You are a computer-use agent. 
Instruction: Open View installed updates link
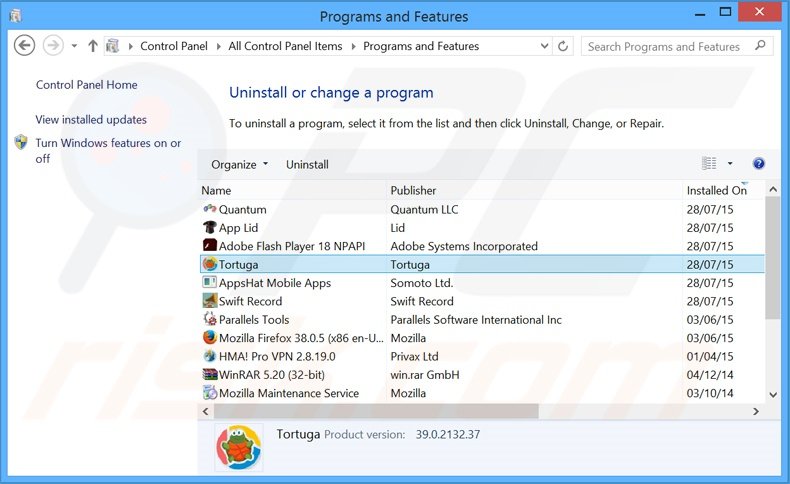[x=91, y=120]
